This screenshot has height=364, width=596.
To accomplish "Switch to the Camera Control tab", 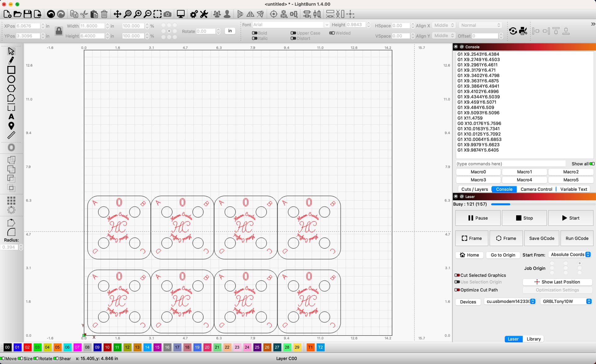I will (x=535, y=189).
